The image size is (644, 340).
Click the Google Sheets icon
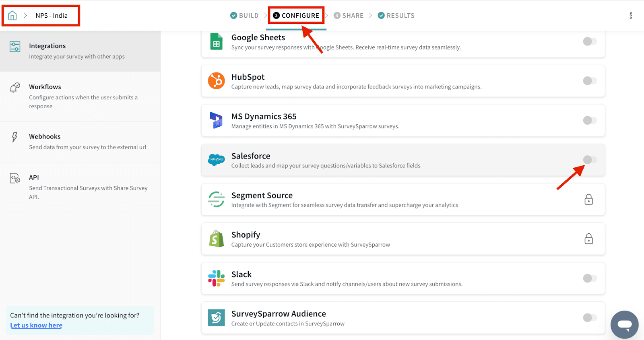tap(216, 41)
